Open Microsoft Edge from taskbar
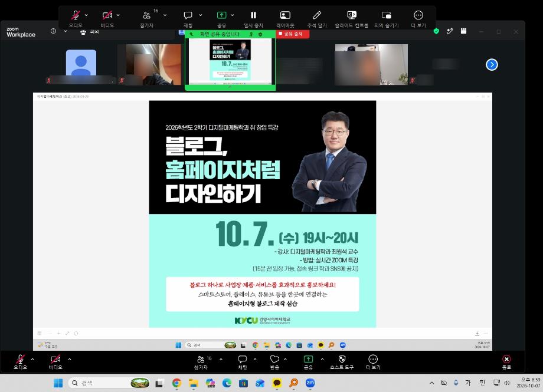Viewport: 543px width, 392px height. coord(227,383)
